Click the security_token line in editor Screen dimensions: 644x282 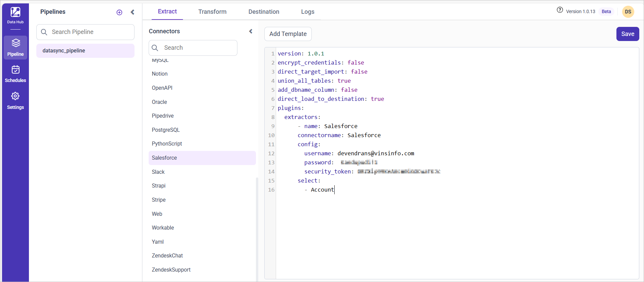(372, 172)
